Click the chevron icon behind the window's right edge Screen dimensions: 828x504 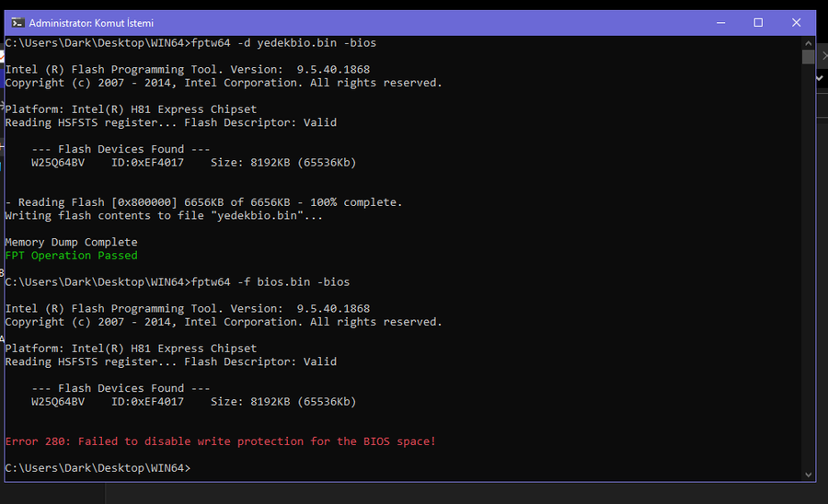click(820, 78)
